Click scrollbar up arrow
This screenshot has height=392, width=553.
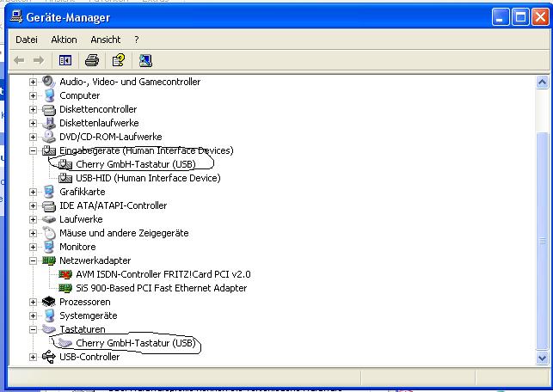click(542, 83)
